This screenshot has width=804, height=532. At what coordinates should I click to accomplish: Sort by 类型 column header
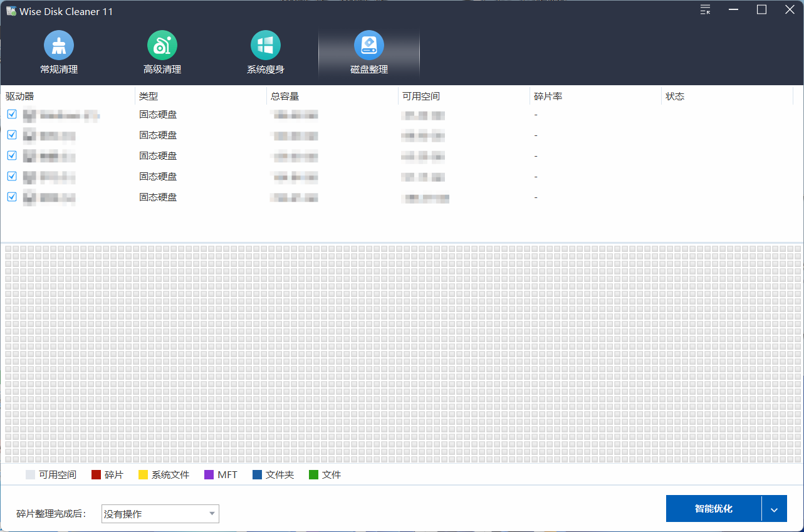(149, 96)
